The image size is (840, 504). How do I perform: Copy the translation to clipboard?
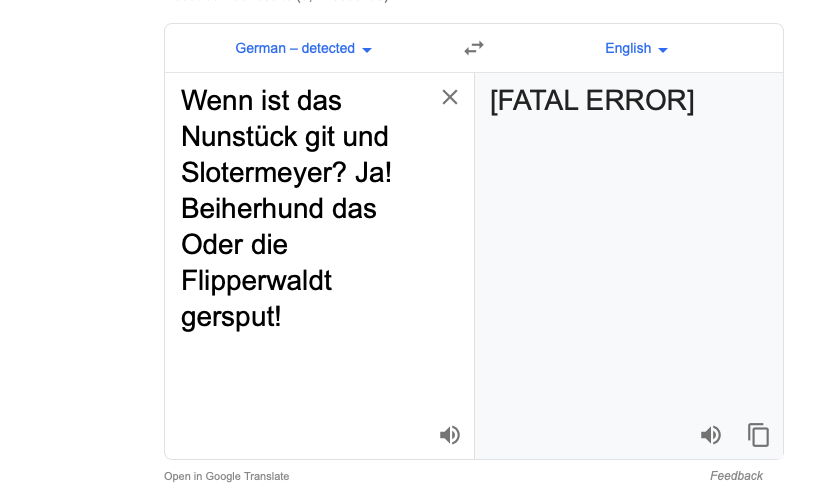click(x=759, y=435)
